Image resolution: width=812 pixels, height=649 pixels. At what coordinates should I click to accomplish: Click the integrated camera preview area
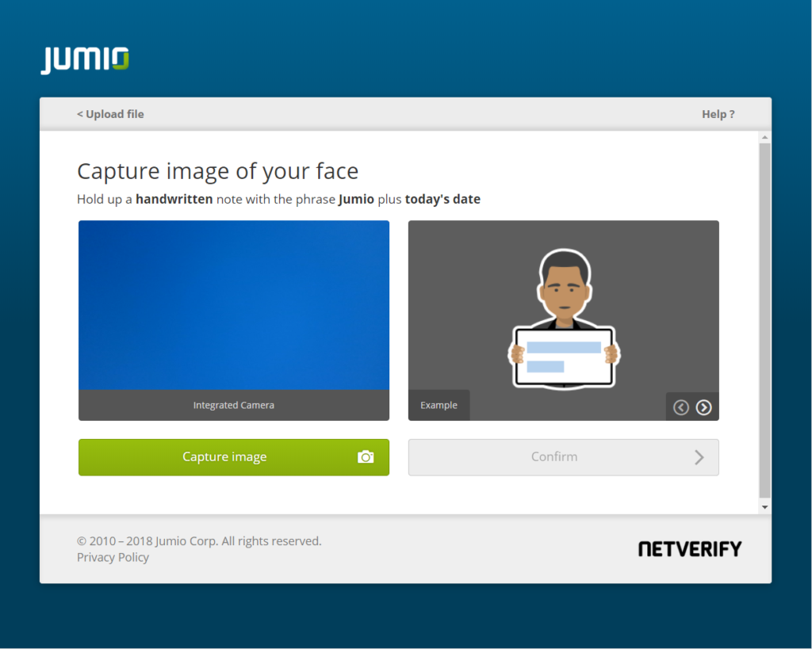pyautogui.click(x=234, y=305)
